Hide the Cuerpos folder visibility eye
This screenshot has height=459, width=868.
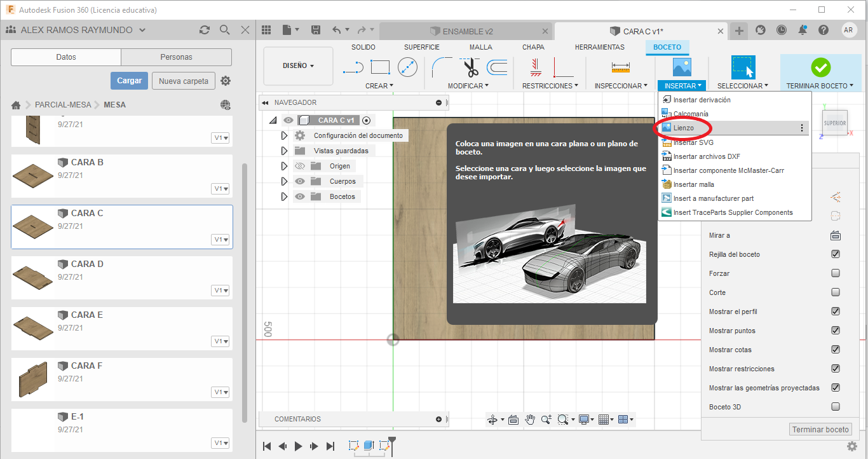click(299, 181)
